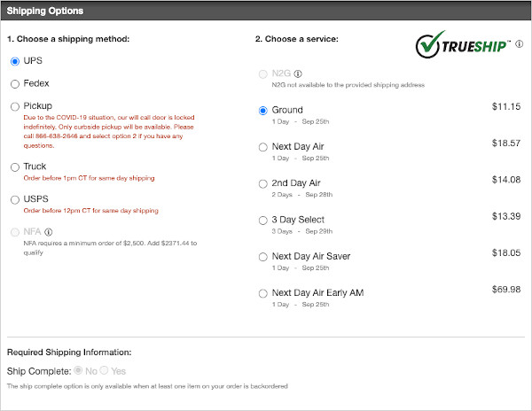Click the COVID-19 curbside pickup notice
532x411 pixels.
click(x=109, y=131)
